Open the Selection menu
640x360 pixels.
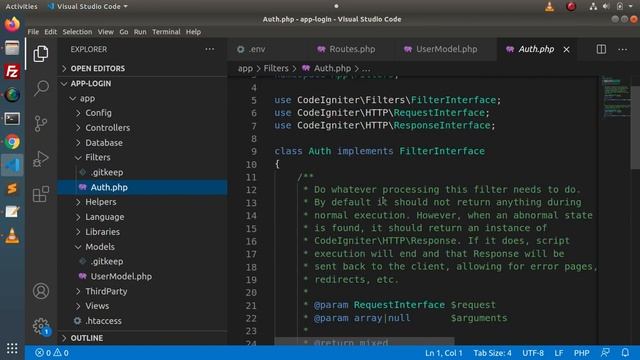[x=77, y=32]
